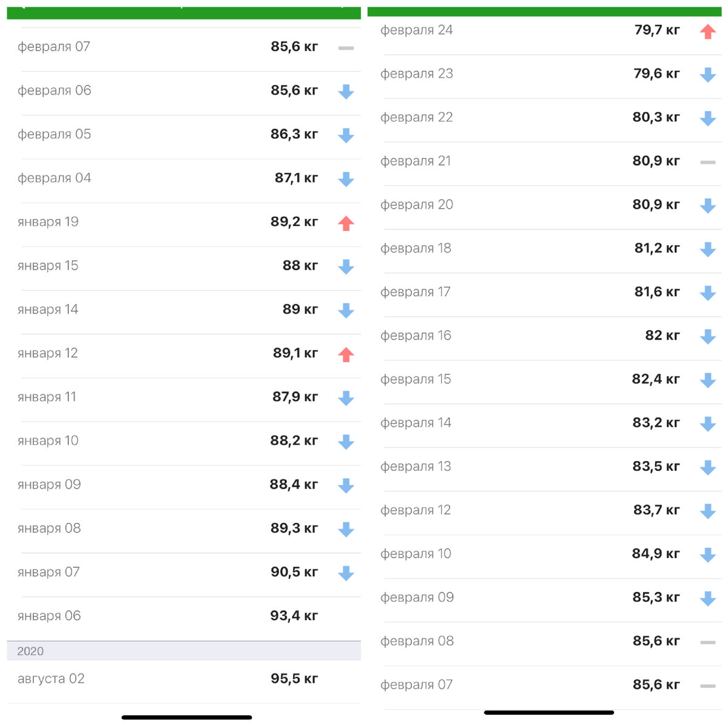Click blue down arrow beside февраля 06
Screen dimensions: 728x728
(x=346, y=92)
